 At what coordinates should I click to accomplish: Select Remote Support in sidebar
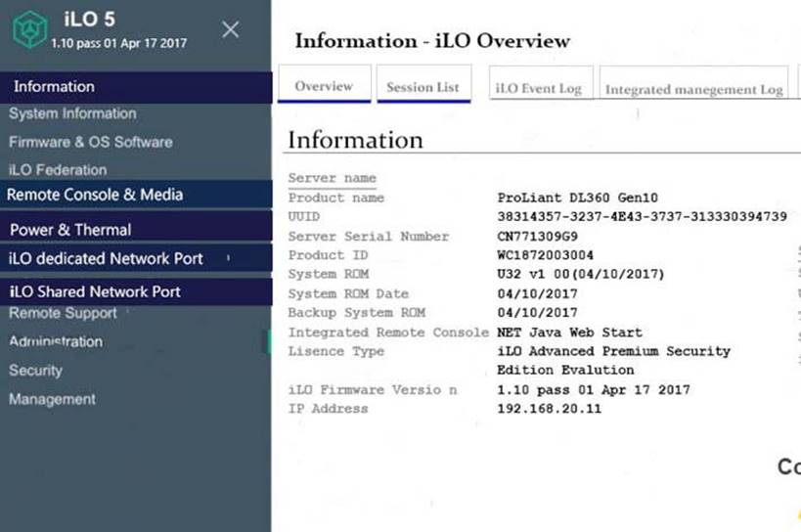[63, 314]
